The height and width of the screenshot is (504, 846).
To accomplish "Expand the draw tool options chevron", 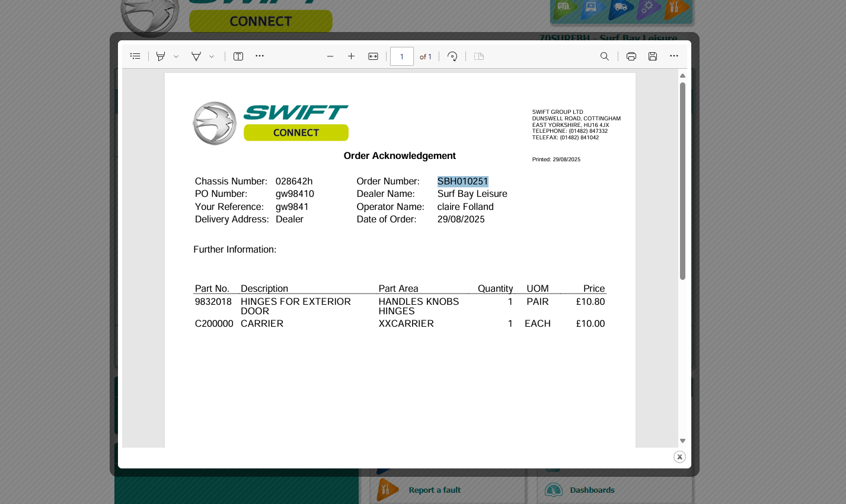I will click(x=212, y=57).
